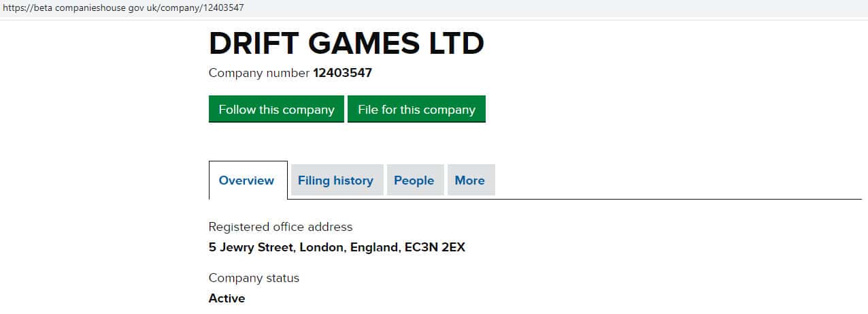Open the More tab

(x=469, y=180)
